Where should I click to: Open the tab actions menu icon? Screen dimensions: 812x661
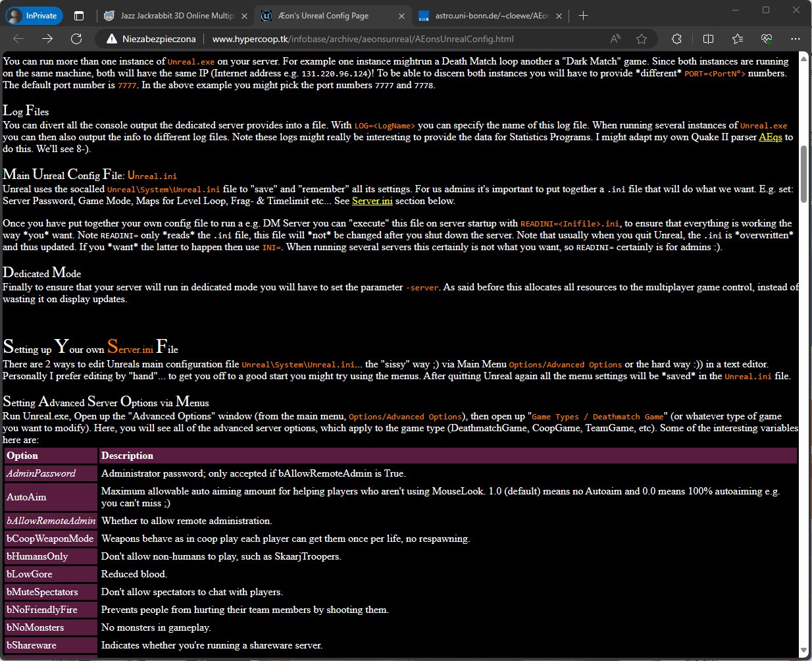[x=79, y=15]
